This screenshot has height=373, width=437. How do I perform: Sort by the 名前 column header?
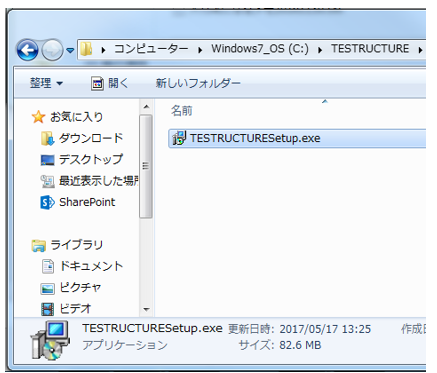[x=182, y=111]
